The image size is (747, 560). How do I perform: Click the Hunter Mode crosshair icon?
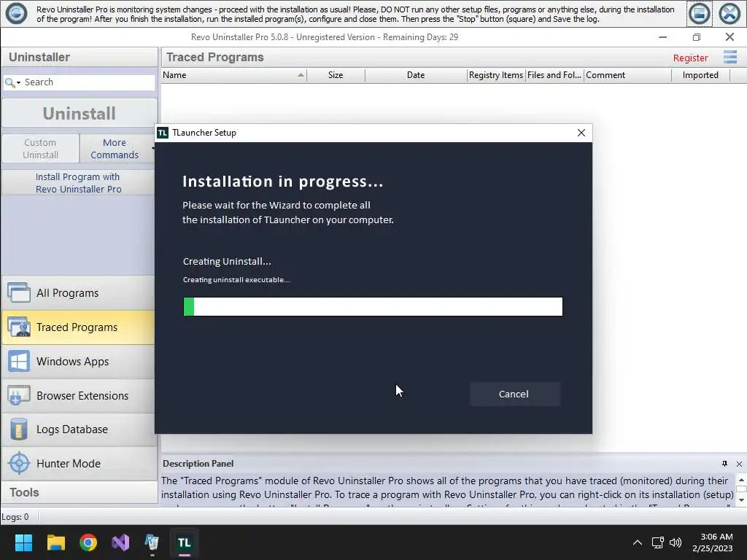(19, 463)
